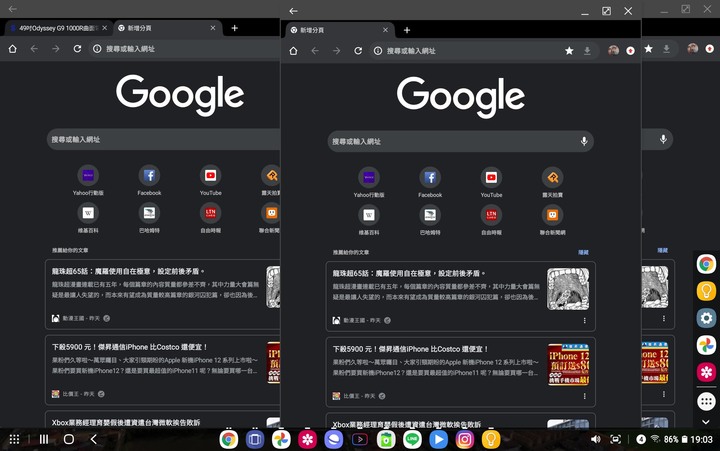Screen dimensions: 720x451
Task: Go home in the front Chrome window
Action: [293, 51]
